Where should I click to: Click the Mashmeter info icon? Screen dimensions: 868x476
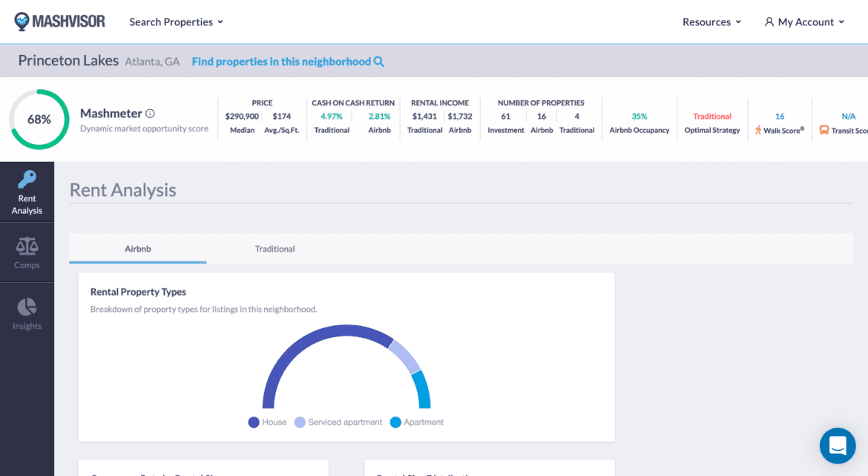[150, 114]
